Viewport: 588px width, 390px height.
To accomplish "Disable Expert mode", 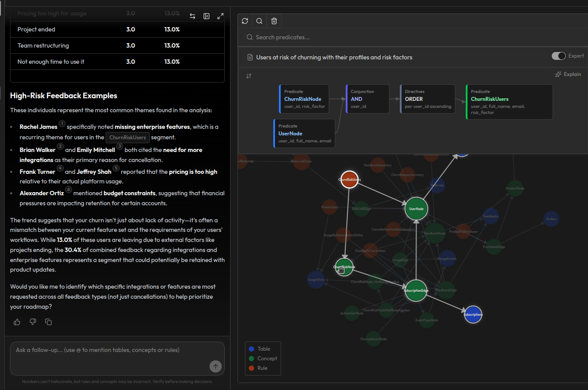I will coord(558,56).
